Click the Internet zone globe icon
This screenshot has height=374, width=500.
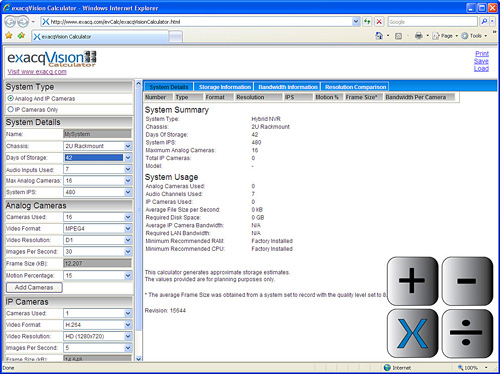(x=387, y=367)
